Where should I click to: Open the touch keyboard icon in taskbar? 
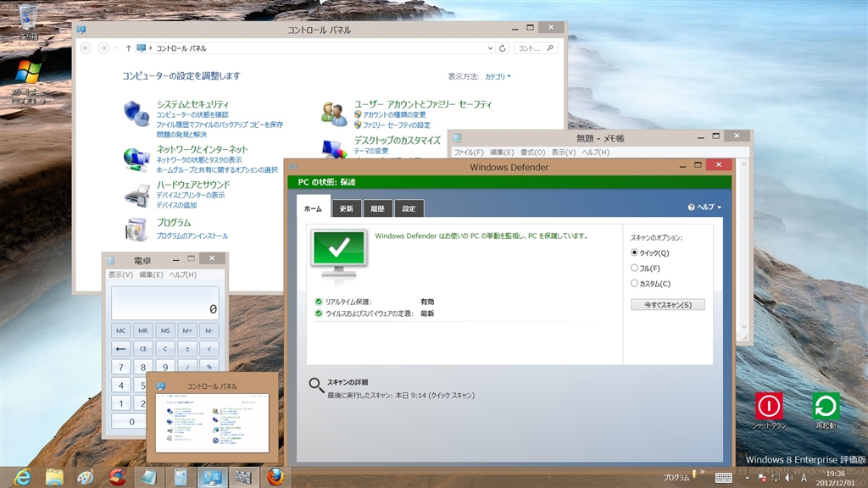click(x=724, y=478)
